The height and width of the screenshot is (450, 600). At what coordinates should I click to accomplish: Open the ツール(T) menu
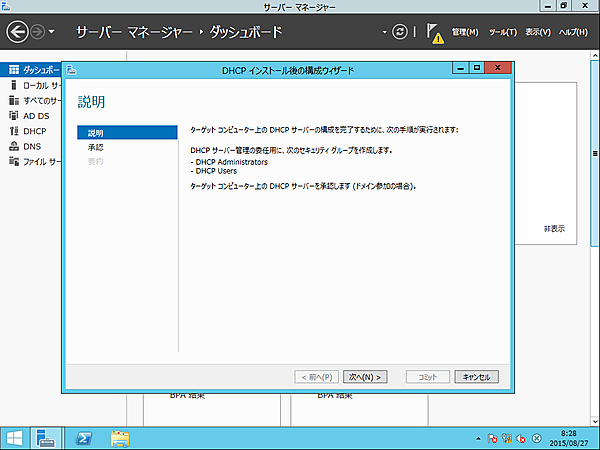tap(503, 32)
